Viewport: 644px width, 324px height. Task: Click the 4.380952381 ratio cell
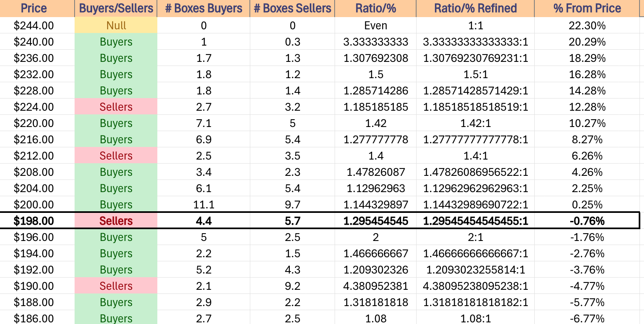click(375, 286)
